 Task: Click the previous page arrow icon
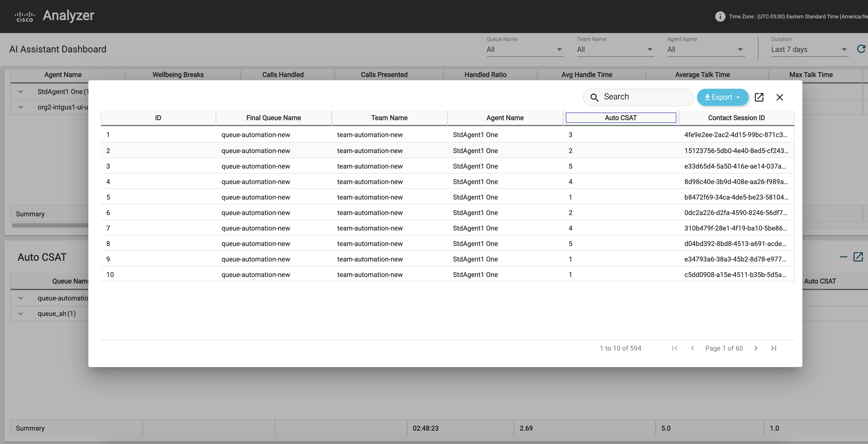click(x=692, y=348)
